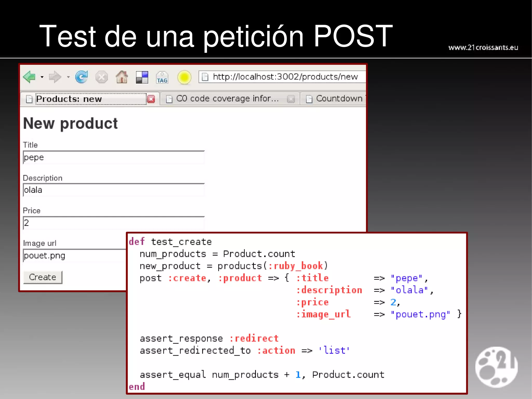Click the page icon in the address bar
Screen dimensions: 532x399
pyautogui.click(x=205, y=77)
